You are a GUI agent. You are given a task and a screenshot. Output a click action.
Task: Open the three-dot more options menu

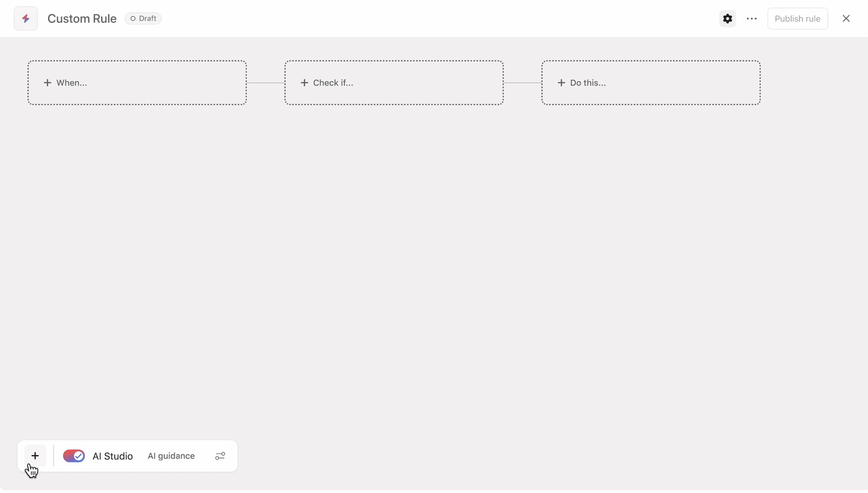751,19
